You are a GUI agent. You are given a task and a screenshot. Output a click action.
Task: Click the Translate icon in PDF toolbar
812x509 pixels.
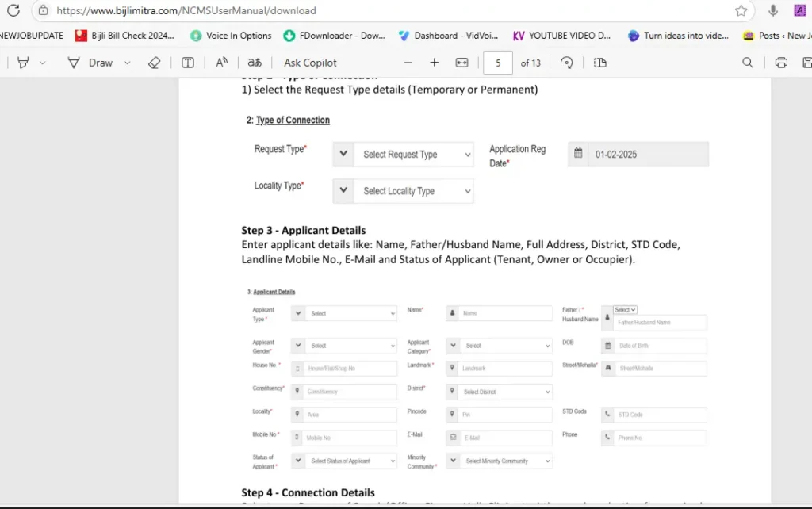[x=255, y=63]
